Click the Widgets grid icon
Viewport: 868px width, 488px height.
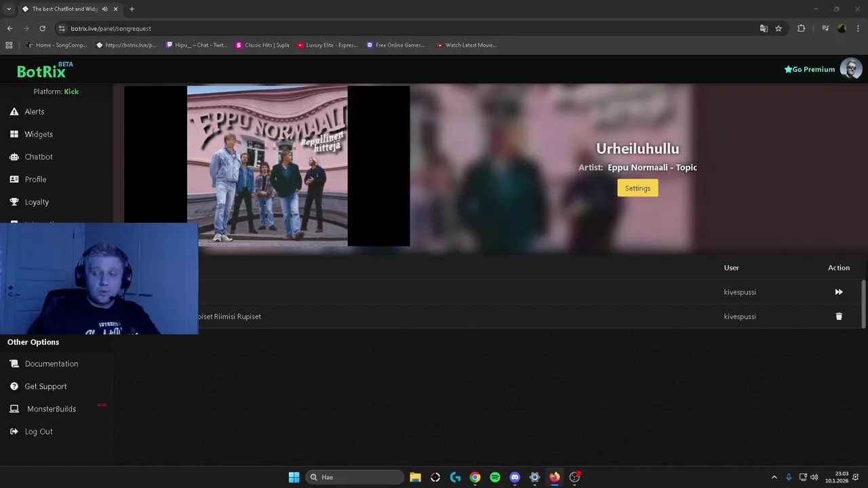pyautogui.click(x=14, y=134)
